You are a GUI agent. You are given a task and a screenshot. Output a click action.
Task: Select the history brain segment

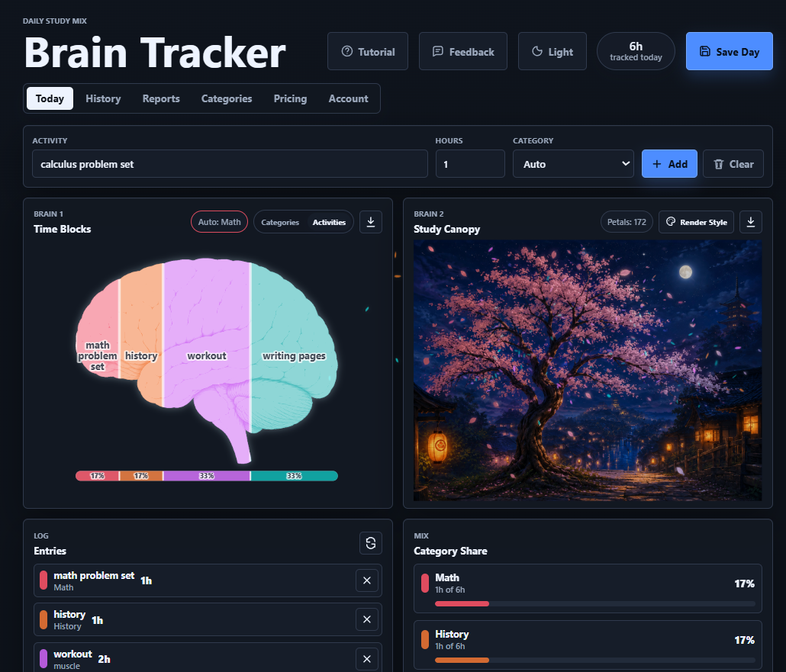point(141,336)
